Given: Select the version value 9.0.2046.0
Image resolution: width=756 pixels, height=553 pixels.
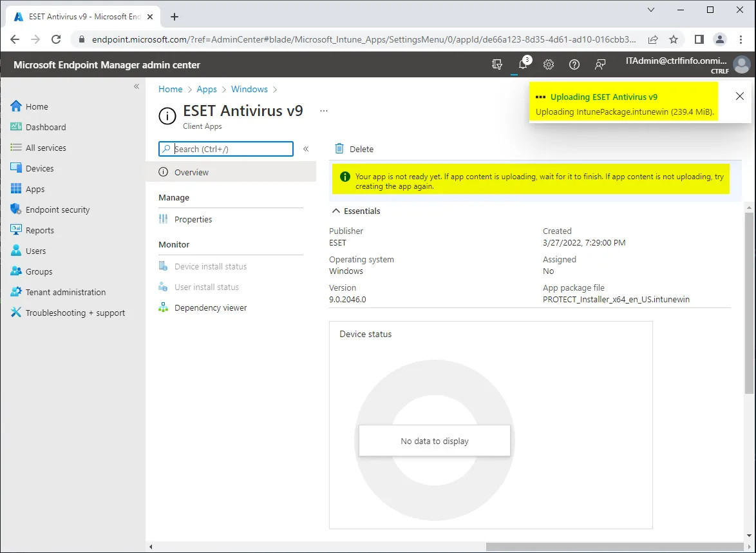Looking at the screenshot, I should point(348,299).
